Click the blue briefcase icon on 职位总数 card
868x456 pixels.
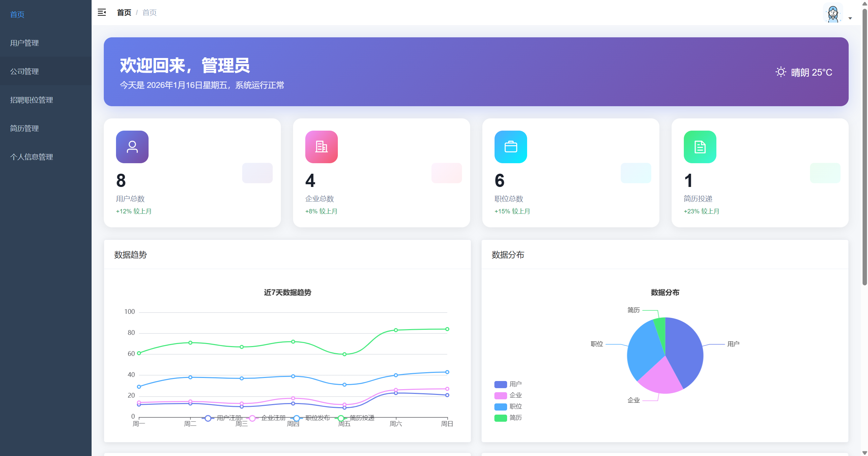tap(511, 147)
